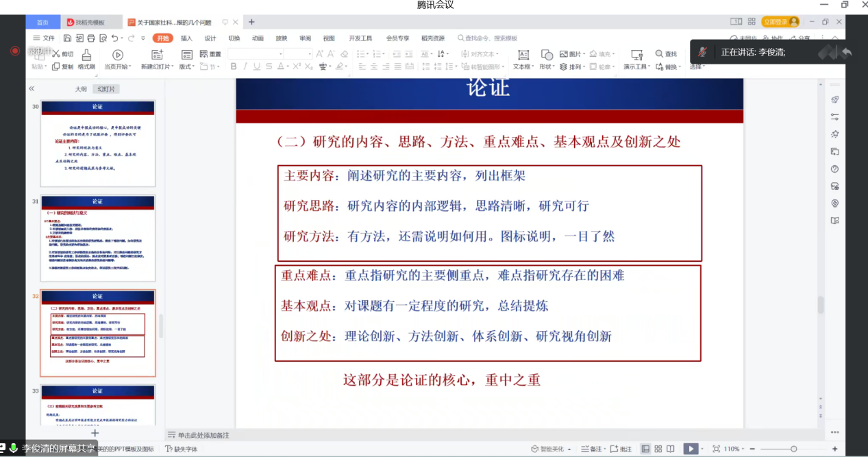Adjust the zoom slider handle
868x457 pixels.
(x=793, y=449)
